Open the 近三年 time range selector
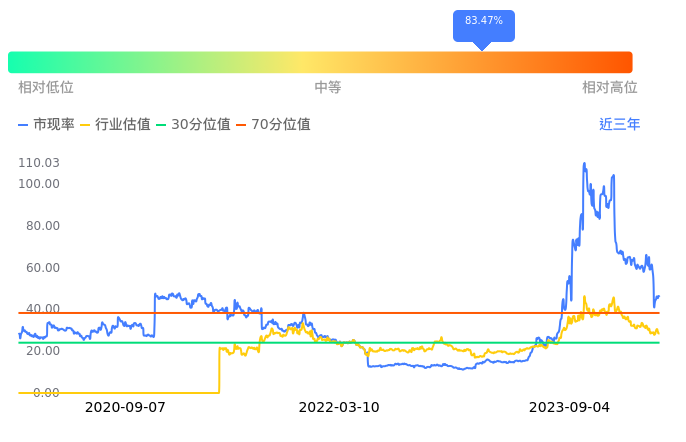This screenshot has width=686, height=442. pos(619,125)
